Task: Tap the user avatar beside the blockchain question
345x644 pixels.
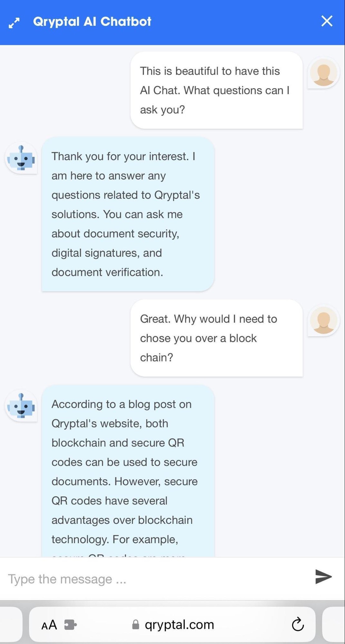Action: click(323, 320)
